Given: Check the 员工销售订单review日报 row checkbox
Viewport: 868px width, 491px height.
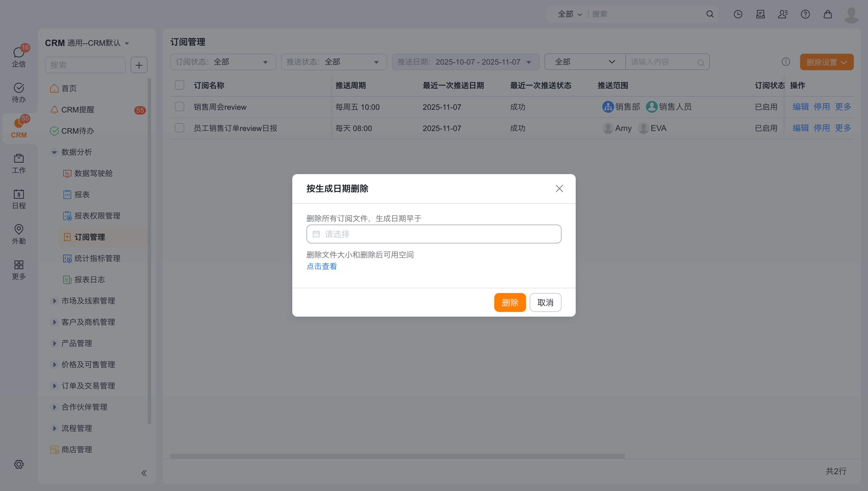Looking at the screenshot, I should [x=180, y=128].
